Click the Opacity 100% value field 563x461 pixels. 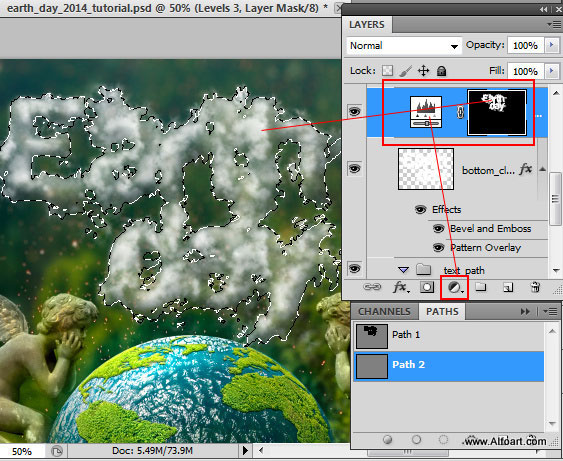pos(526,46)
